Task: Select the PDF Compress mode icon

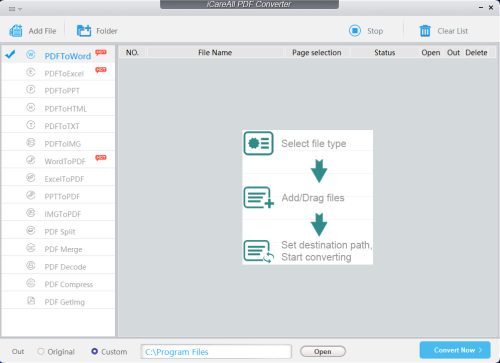Action: click(31, 283)
